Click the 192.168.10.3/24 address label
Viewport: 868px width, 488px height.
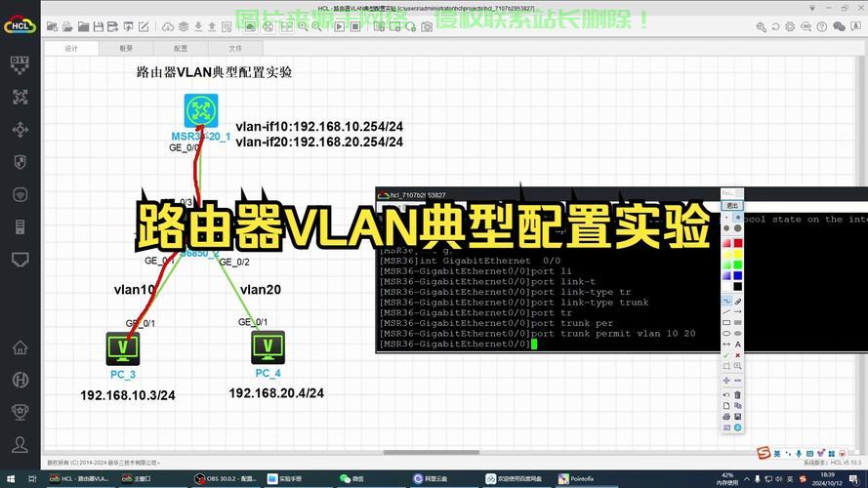(128, 395)
